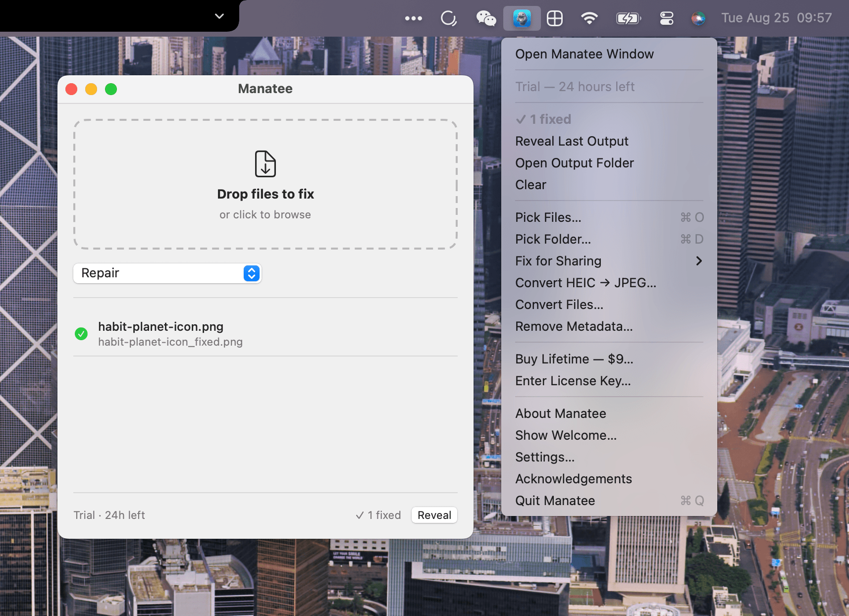
Task: Open Settings… from the menu
Action: [x=609, y=457]
